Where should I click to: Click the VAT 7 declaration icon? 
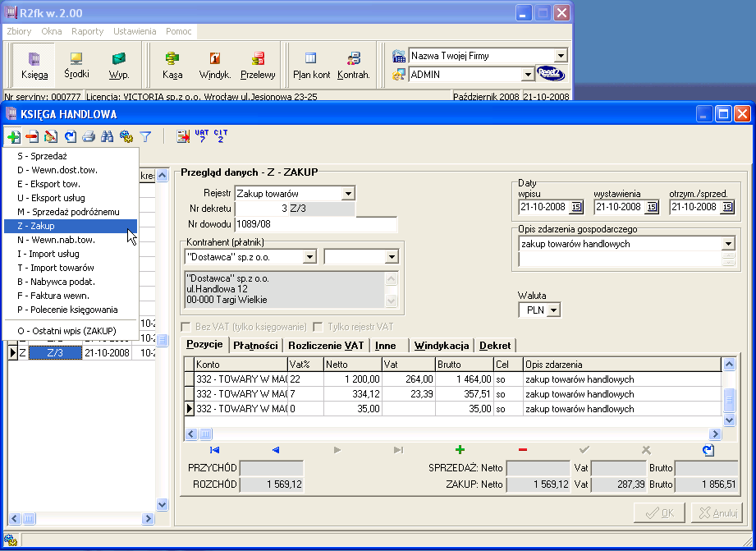pyautogui.click(x=202, y=136)
